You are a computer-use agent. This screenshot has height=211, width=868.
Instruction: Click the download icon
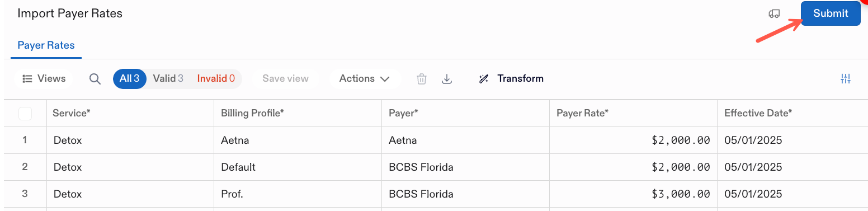click(x=447, y=79)
